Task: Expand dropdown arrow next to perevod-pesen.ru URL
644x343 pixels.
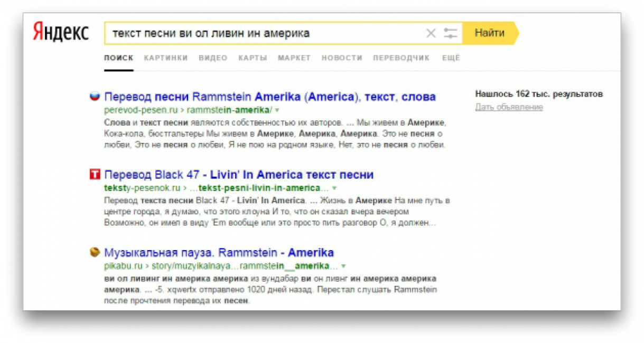Action: click(x=277, y=110)
